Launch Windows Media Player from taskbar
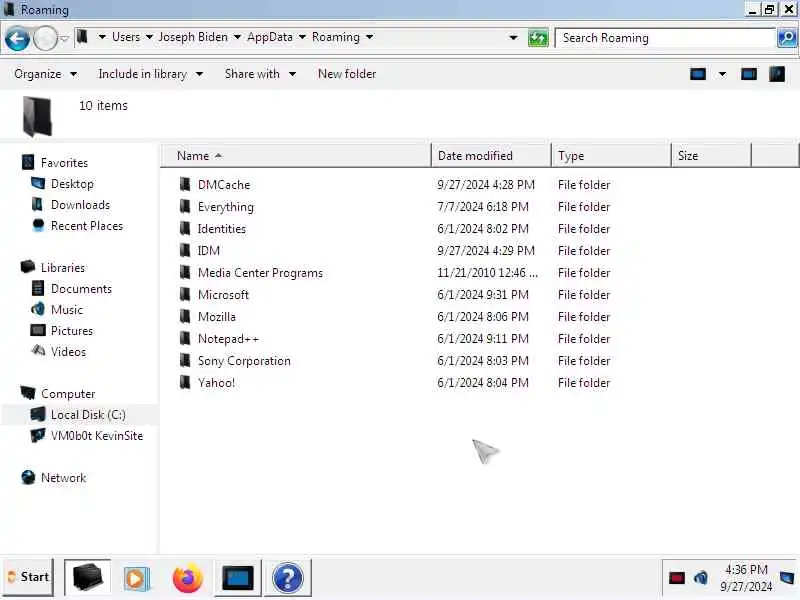The height and width of the screenshot is (600, 800). [x=136, y=578]
